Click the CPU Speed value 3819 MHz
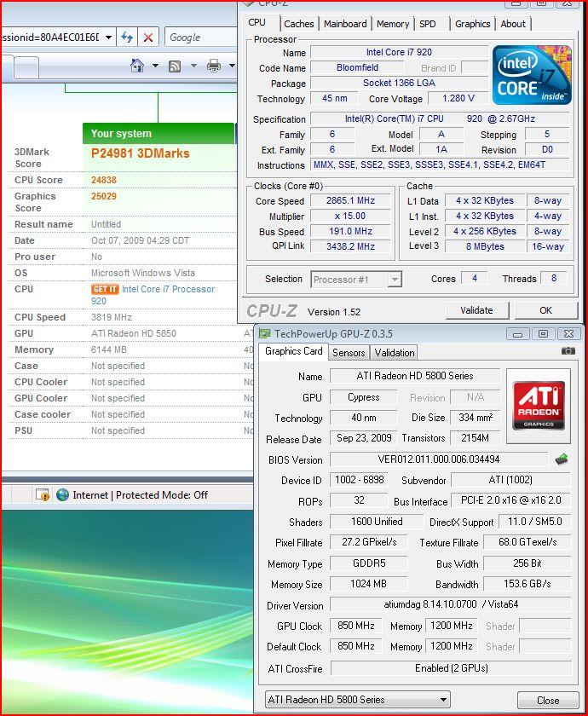 112,317
